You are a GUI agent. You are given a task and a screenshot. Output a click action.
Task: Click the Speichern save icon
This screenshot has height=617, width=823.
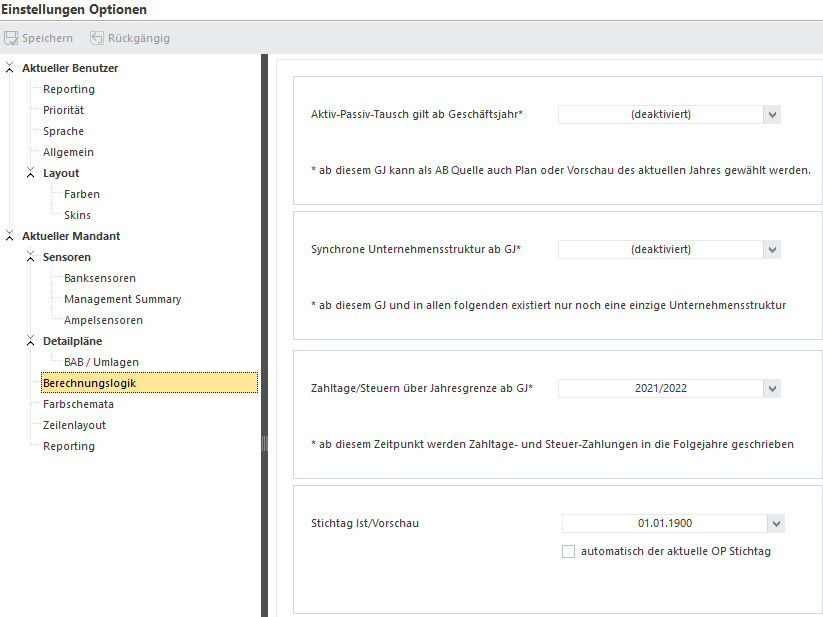pos(12,38)
